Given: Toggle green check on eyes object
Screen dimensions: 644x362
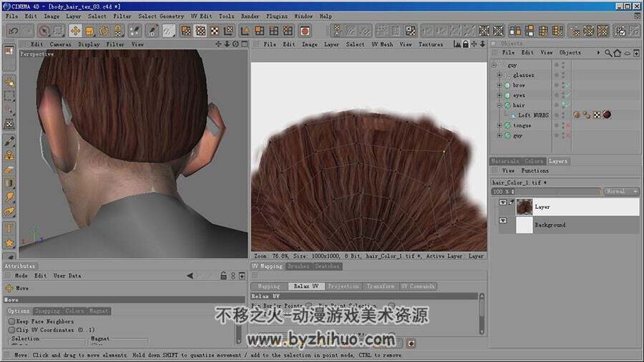Looking at the screenshot, I should click(x=567, y=95).
